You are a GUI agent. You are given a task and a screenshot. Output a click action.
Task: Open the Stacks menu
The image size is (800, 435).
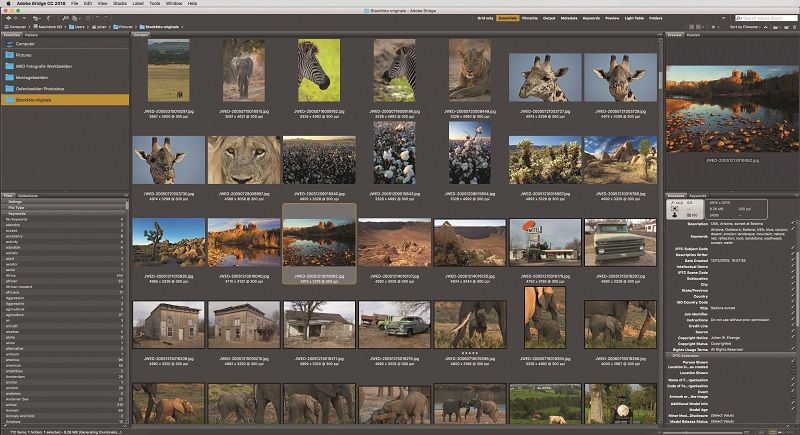tap(120, 3)
